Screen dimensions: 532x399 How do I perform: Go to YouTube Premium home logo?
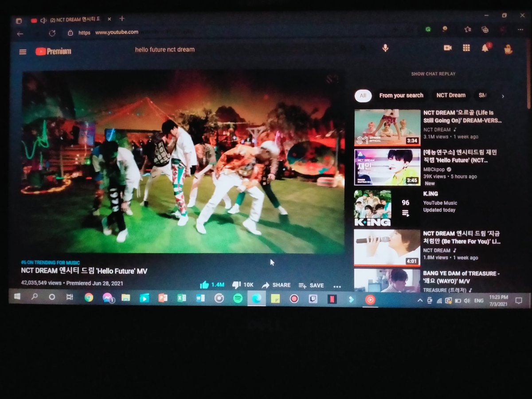tap(53, 51)
